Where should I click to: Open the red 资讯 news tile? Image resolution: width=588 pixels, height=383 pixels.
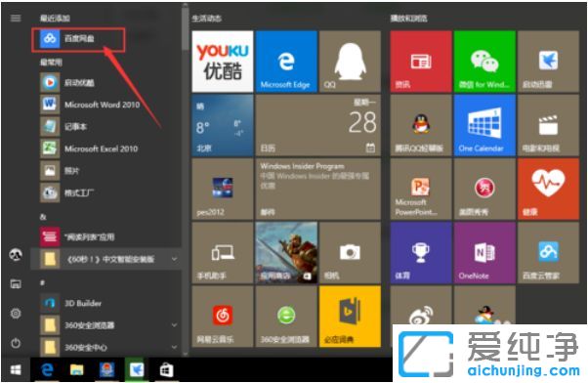421,62
